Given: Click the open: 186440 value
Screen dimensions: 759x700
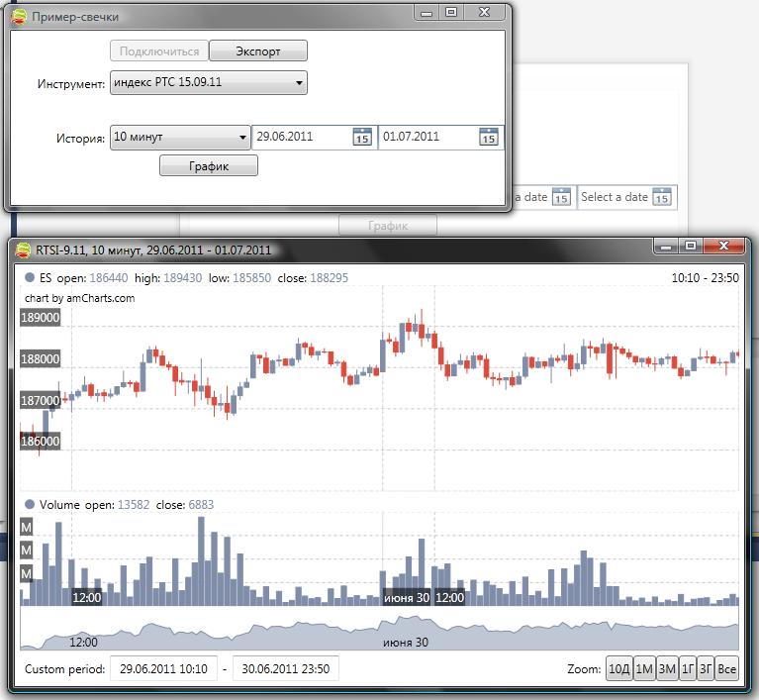Looking at the screenshot, I should (109, 278).
